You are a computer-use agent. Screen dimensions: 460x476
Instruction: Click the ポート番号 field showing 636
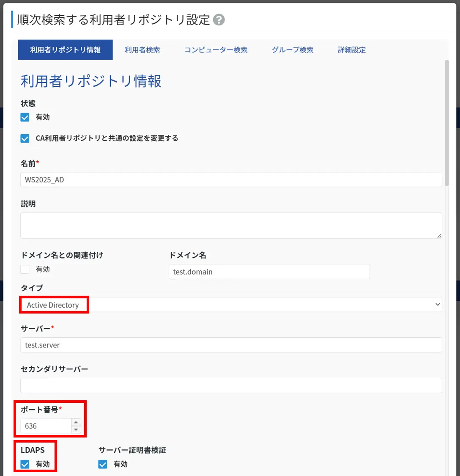46,426
